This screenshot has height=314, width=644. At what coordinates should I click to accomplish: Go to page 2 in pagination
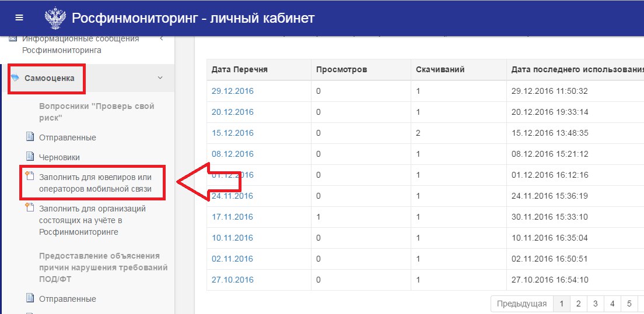[x=578, y=304]
